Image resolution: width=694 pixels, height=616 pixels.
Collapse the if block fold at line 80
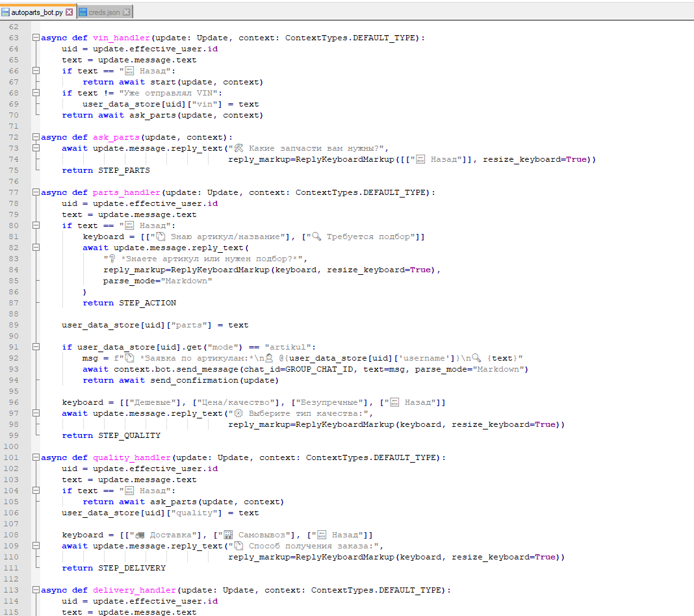coord(36,225)
